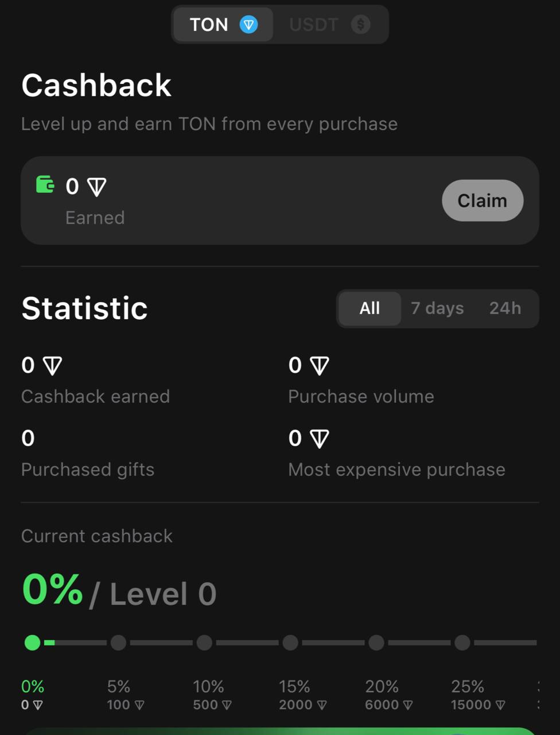This screenshot has width=560, height=735.
Task: Select the 5% level dot on progress bar
Action: coord(118,643)
